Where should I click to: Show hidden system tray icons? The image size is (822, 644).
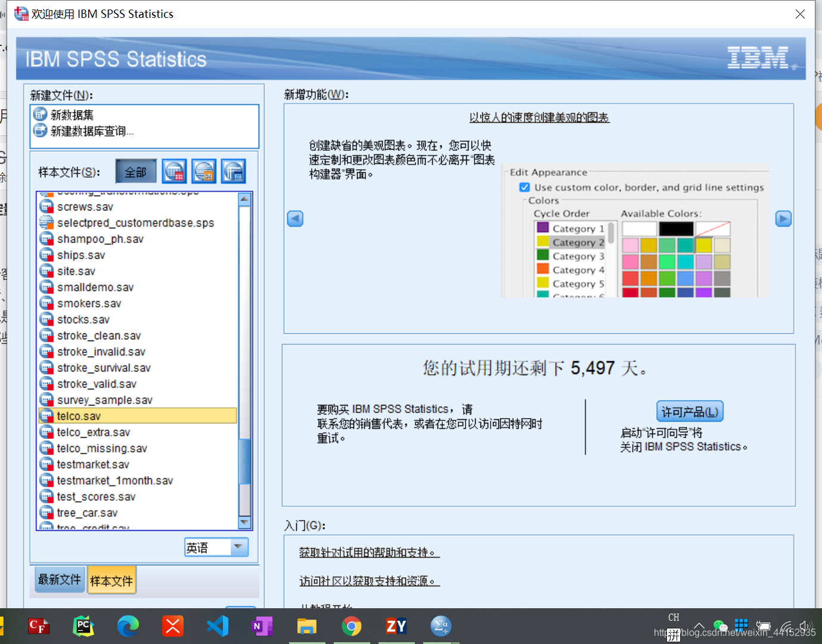tap(699, 626)
